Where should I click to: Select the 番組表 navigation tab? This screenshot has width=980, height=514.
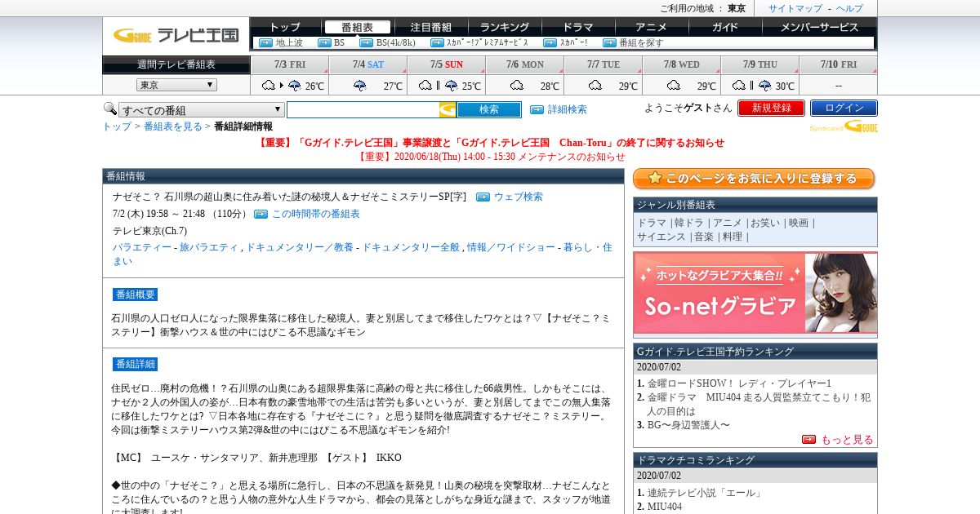(x=357, y=27)
